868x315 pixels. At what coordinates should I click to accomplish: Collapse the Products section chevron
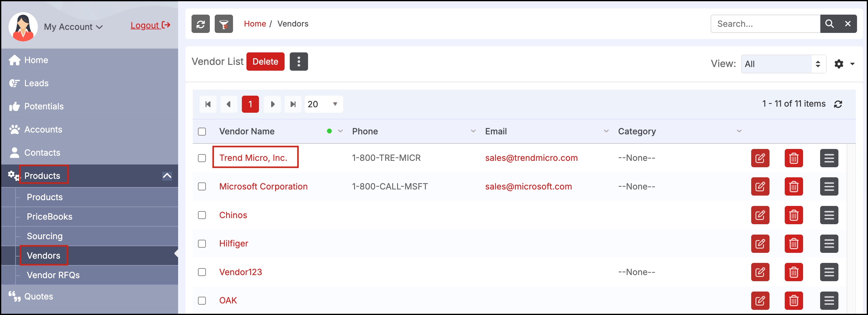(167, 176)
